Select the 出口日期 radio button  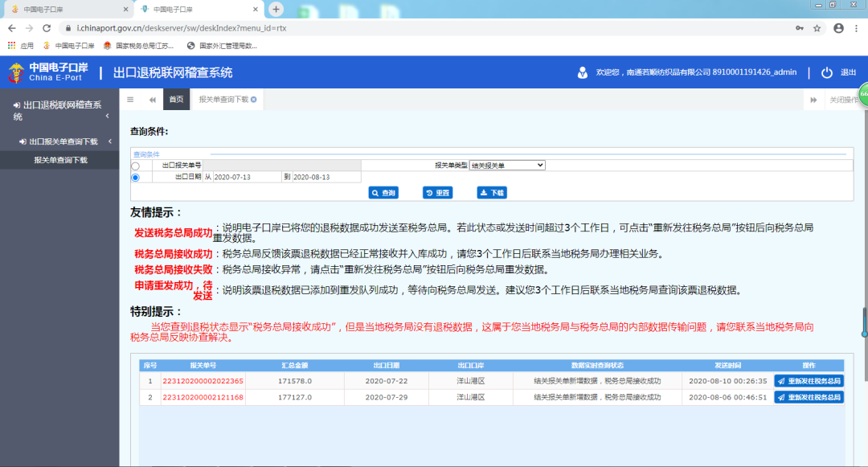[135, 178]
